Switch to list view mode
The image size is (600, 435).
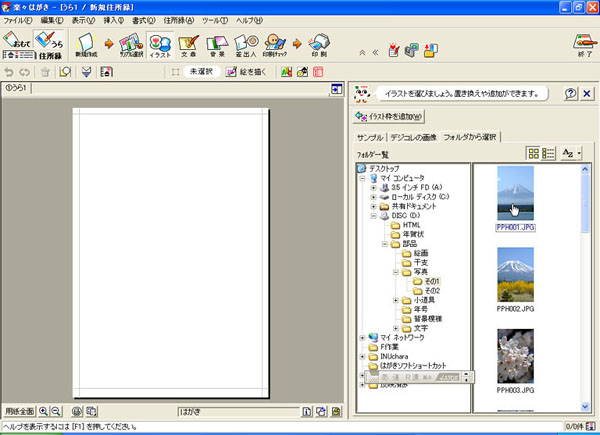[x=549, y=153]
